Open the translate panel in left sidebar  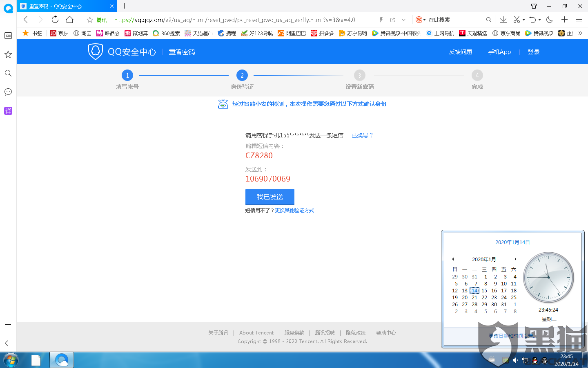[x=8, y=111]
